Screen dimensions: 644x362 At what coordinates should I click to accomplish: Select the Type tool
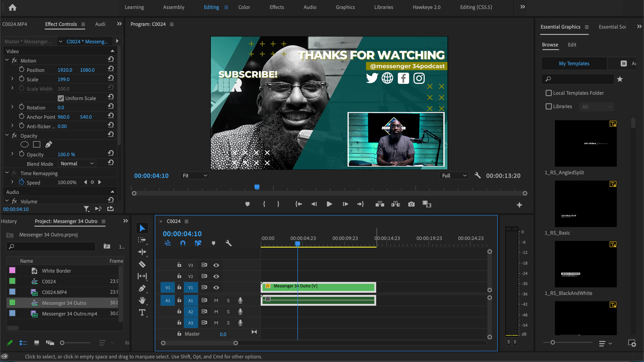142,313
